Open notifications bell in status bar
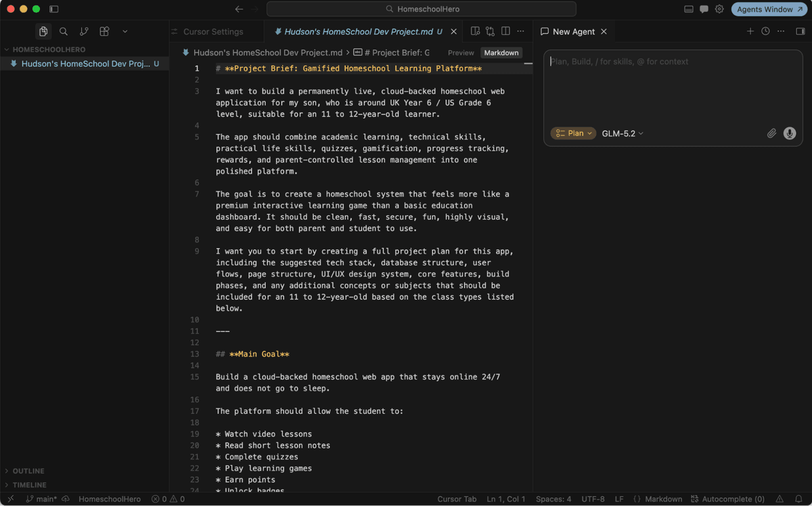The height and width of the screenshot is (506, 812). click(x=798, y=499)
